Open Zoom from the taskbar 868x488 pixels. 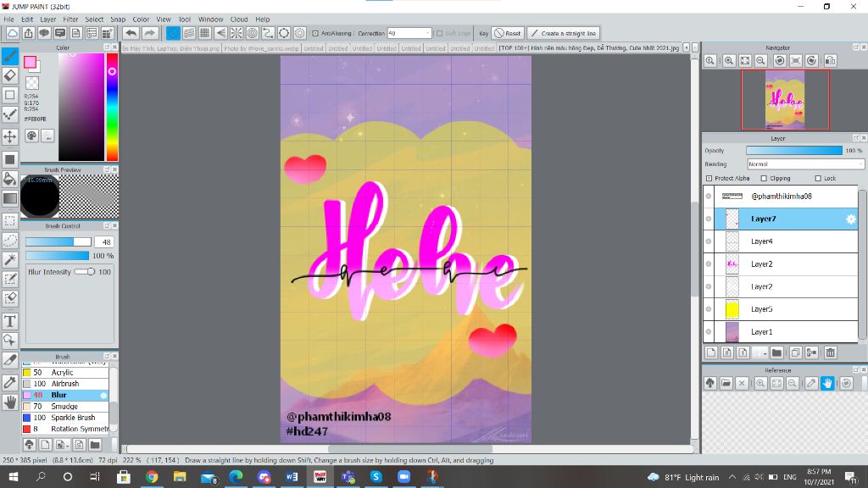pyautogui.click(x=403, y=476)
